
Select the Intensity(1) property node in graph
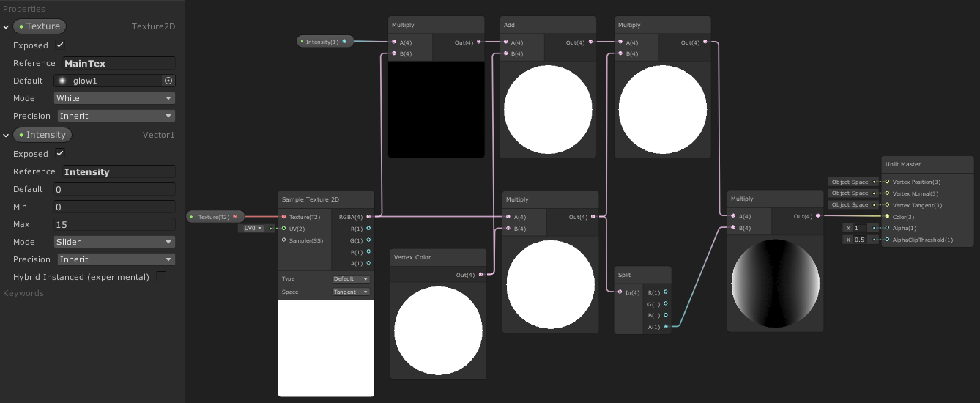(x=326, y=42)
